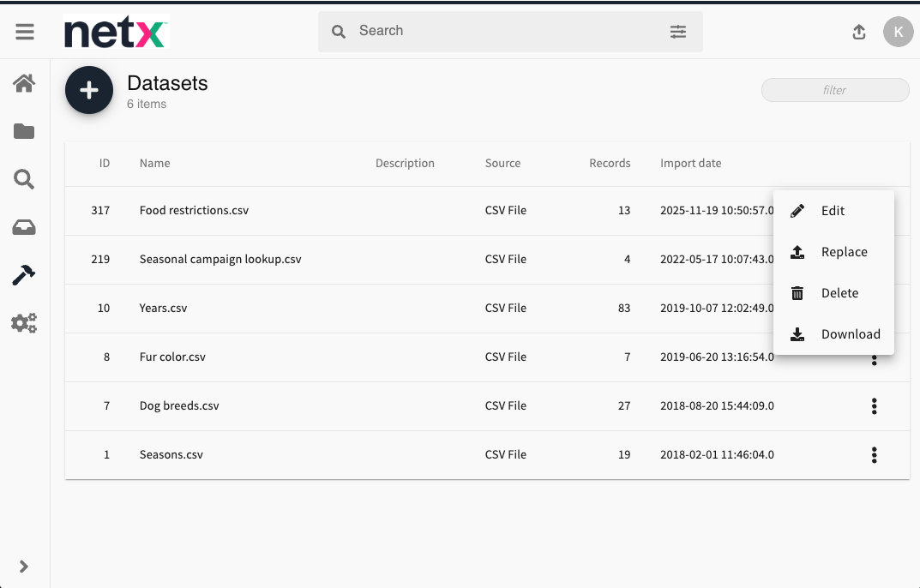Open advanced search filter sliders icon
This screenshot has width=920, height=588.
coord(678,32)
